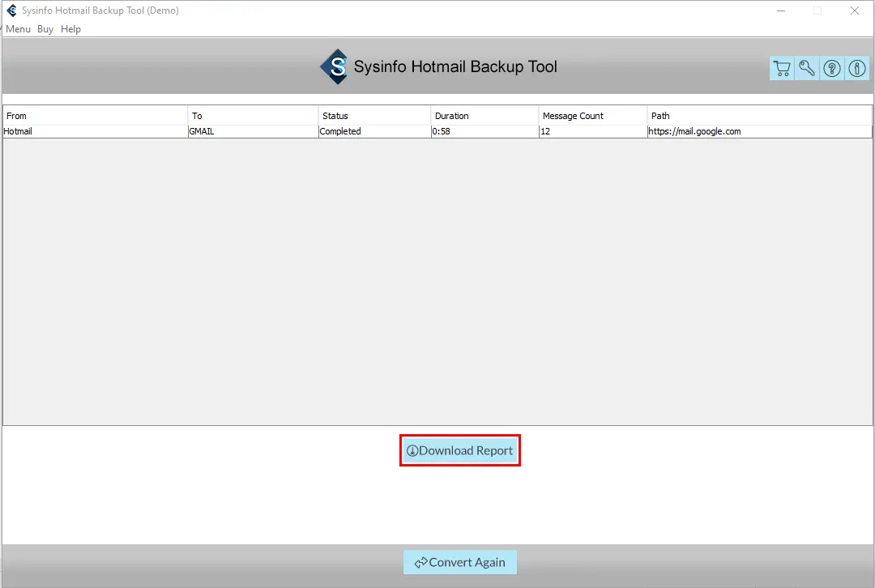Select the 0:58 duration cell
Screen dimensions: 875x588
click(x=485, y=132)
